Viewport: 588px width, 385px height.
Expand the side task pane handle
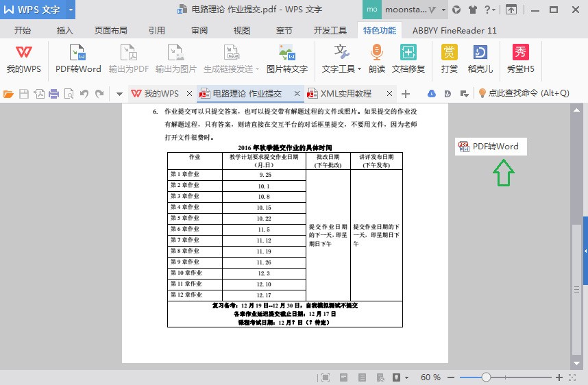(585, 251)
